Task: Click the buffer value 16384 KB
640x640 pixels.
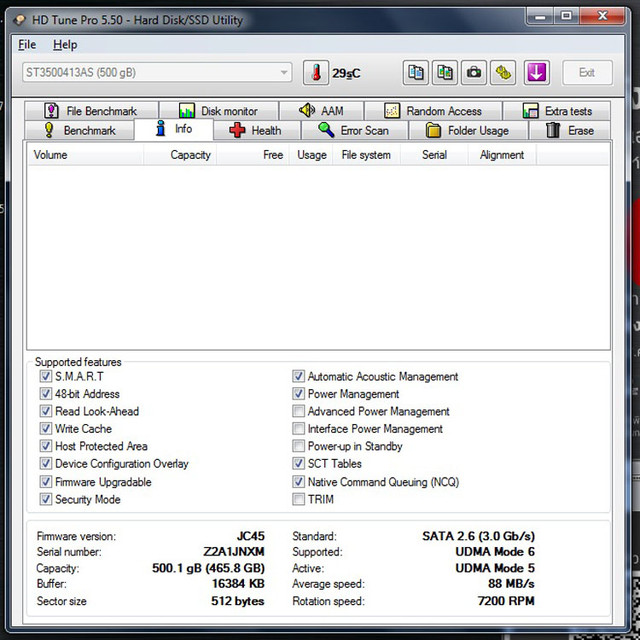Action: point(238,584)
